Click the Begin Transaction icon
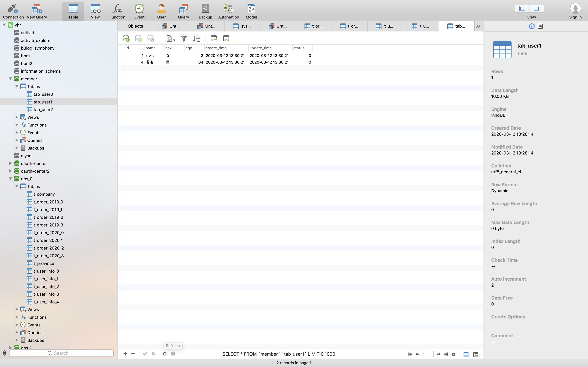The width and height of the screenshot is (588, 367). pyautogui.click(x=126, y=38)
